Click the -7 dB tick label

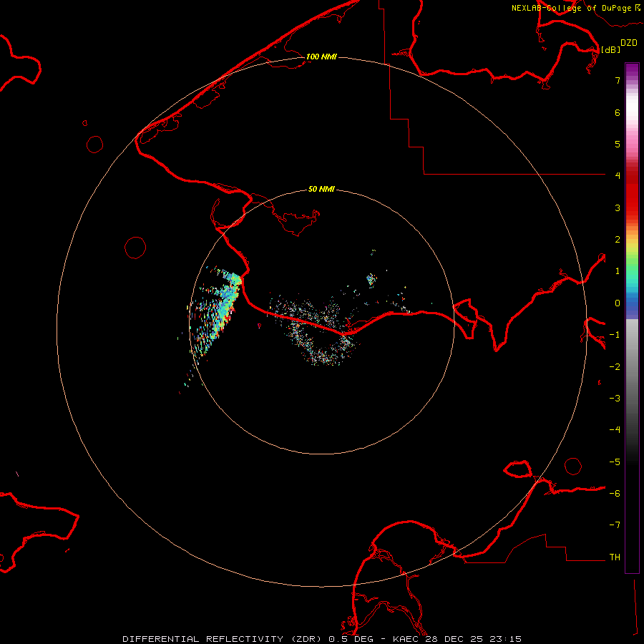[615, 525]
